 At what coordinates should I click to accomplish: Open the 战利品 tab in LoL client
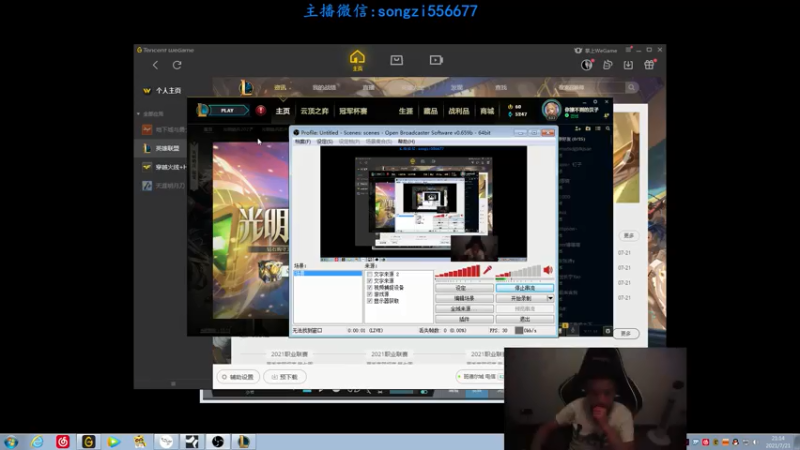458,111
